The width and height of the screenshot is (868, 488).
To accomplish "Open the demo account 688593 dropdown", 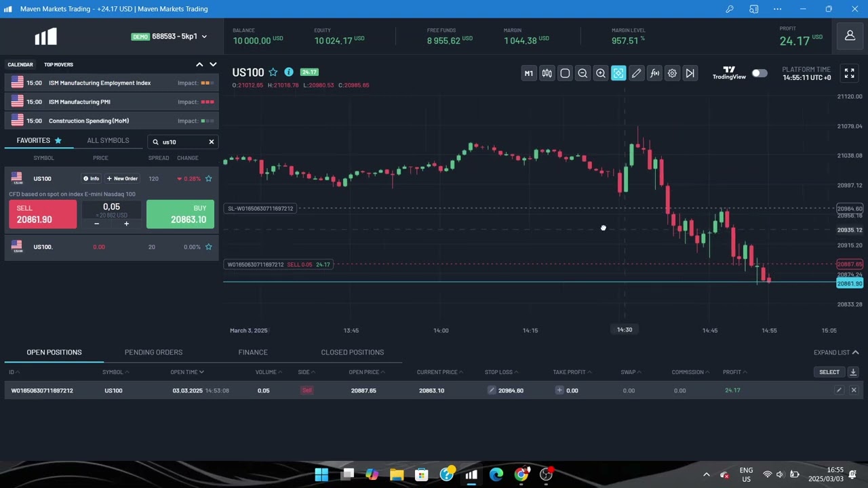I will [x=170, y=37].
